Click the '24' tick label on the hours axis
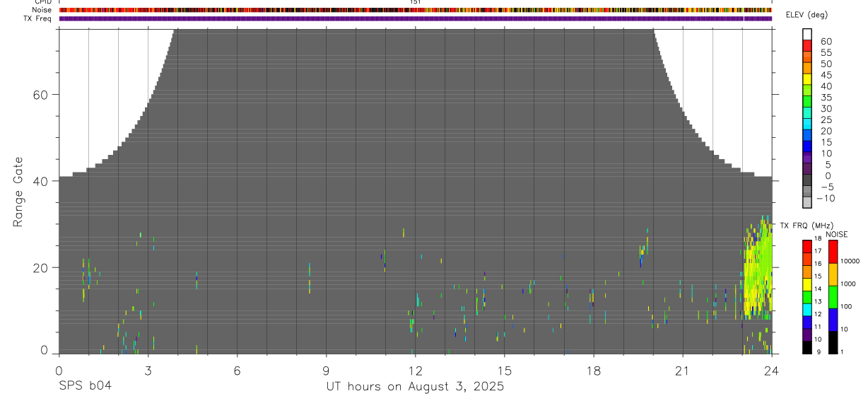Screen dimensions: 868x401 (771, 371)
